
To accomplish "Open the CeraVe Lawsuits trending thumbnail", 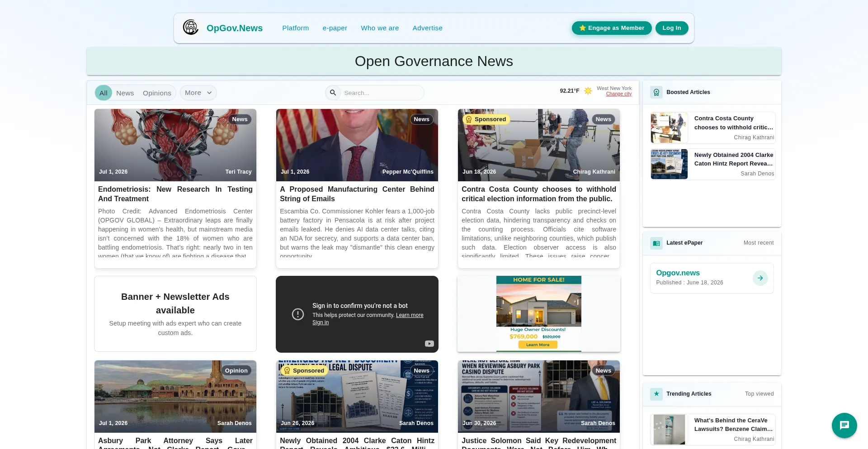I will click(x=669, y=430).
